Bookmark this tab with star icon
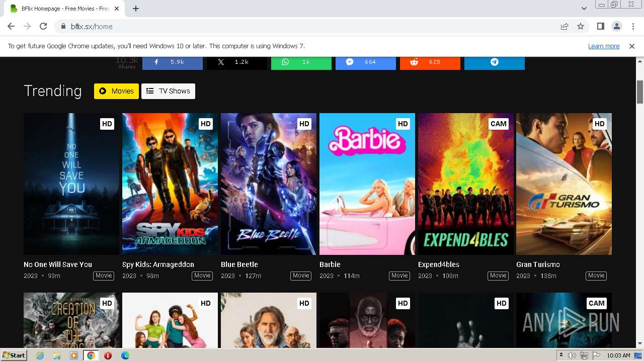The image size is (644, 362). point(581,26)
